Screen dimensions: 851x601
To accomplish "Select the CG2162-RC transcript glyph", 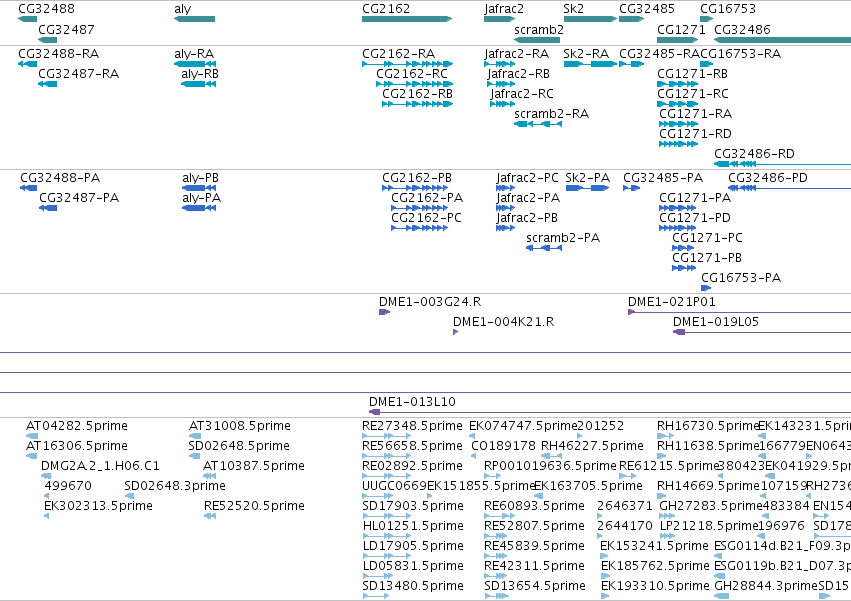I will 415,84.
